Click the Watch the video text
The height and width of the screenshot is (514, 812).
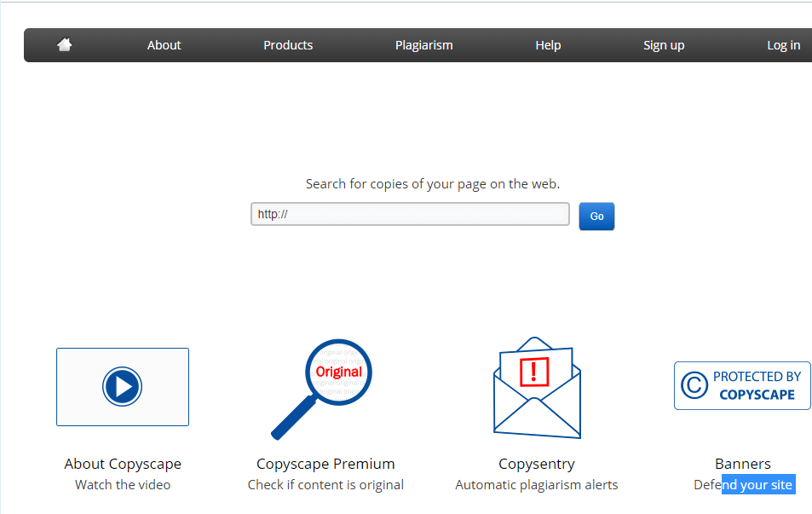point(123,485)
